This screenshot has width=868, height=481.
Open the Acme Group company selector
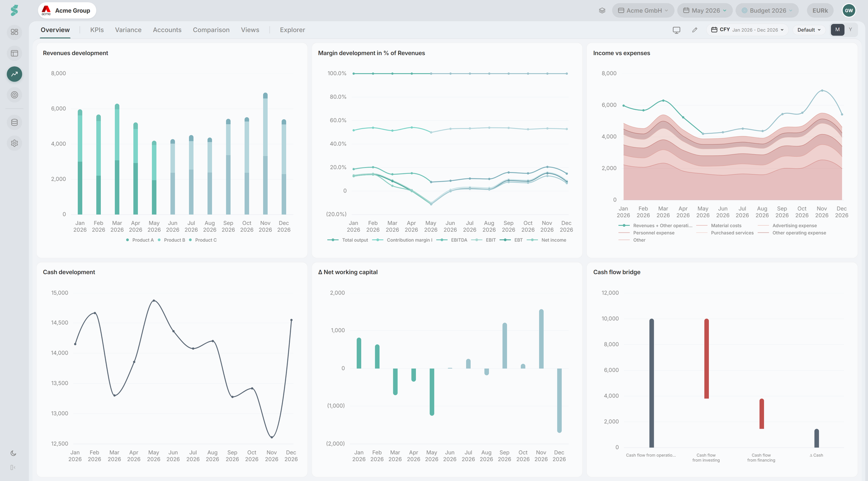[67, 10]
